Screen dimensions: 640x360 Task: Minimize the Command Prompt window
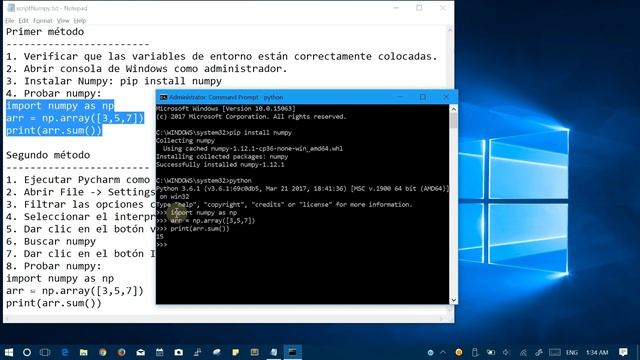[x=400, y=97]
